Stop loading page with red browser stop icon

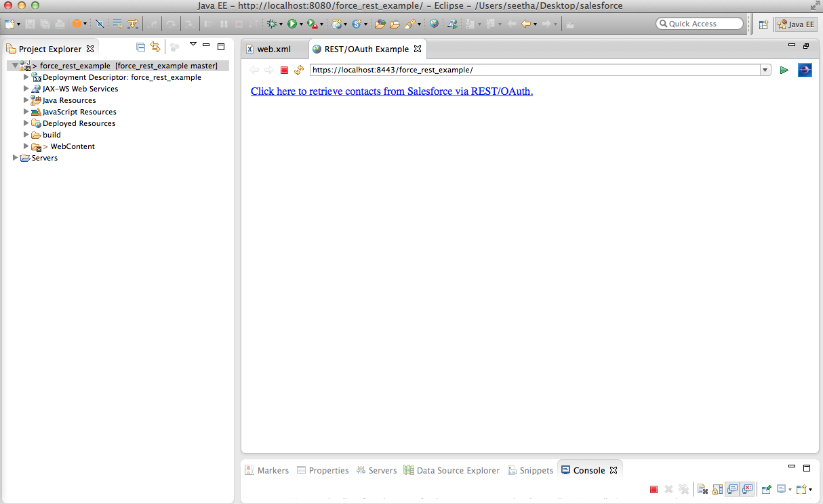pos(285,70)
